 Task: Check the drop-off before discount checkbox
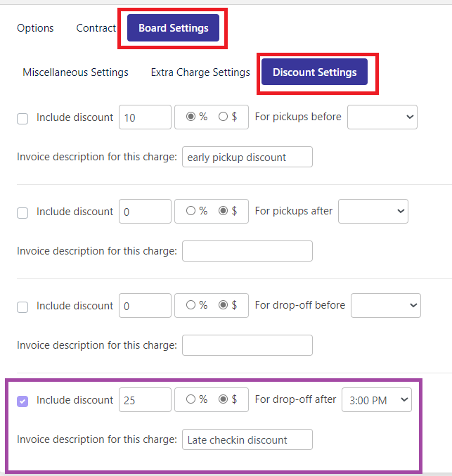(22, 307)
